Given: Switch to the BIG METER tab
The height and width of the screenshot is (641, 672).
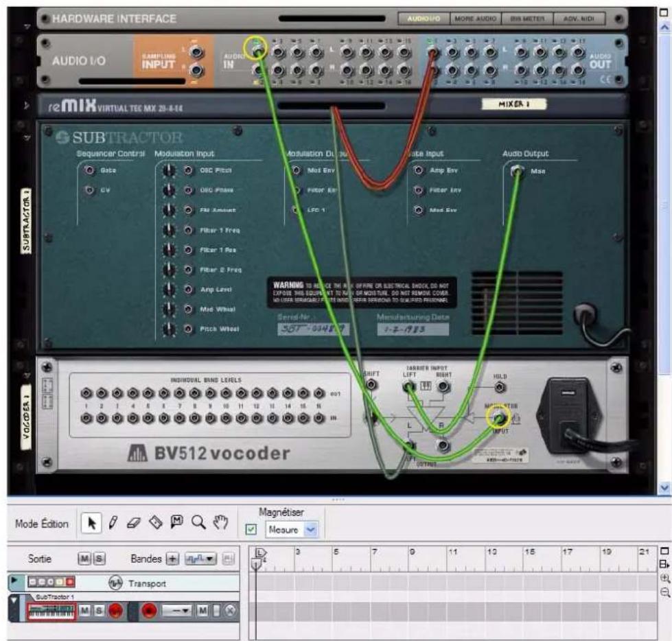Looking at the screenshot, I should coord(527,19).
